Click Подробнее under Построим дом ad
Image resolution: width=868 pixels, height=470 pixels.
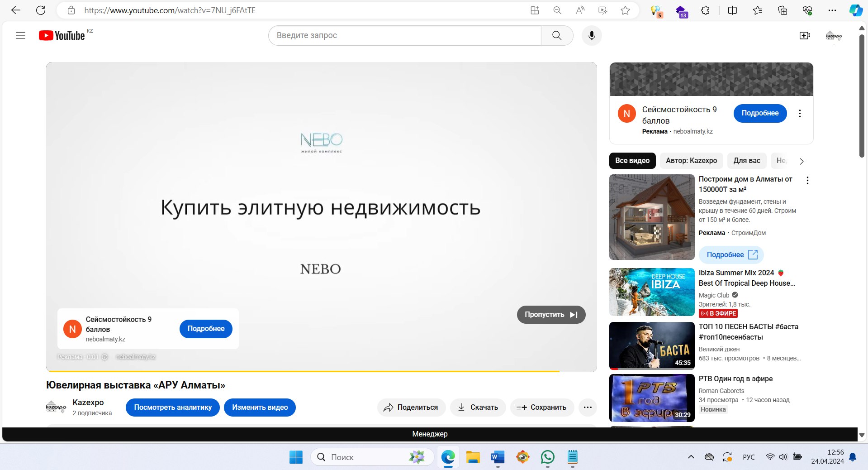731,255
